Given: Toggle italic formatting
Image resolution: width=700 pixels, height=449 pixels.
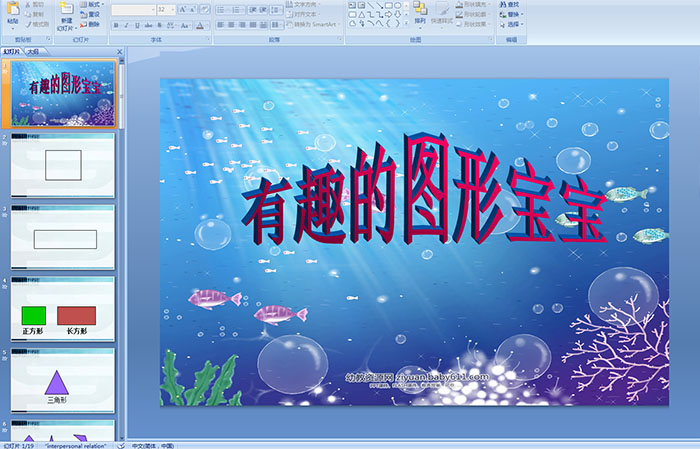Looking at the screenshot, I should [126, 25].
